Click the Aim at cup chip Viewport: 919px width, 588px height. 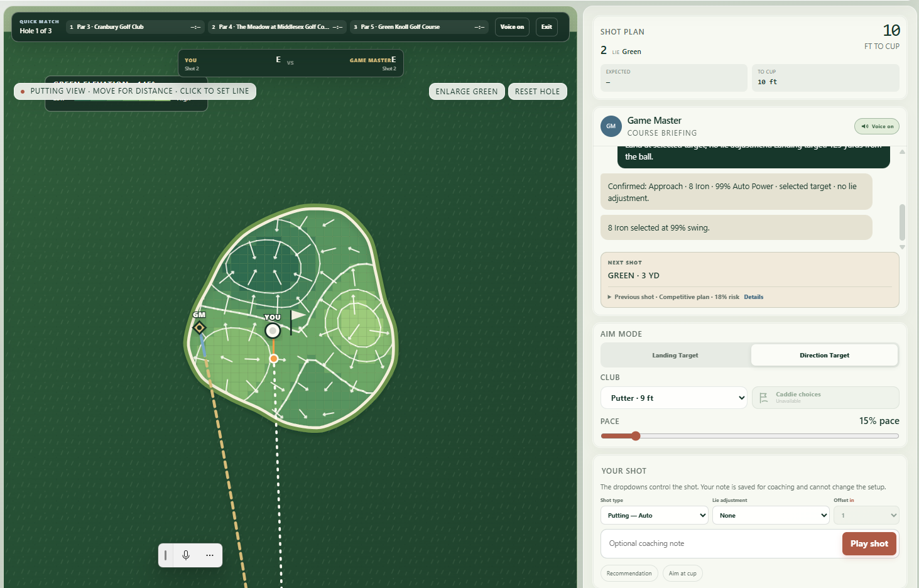click(683, 574)
